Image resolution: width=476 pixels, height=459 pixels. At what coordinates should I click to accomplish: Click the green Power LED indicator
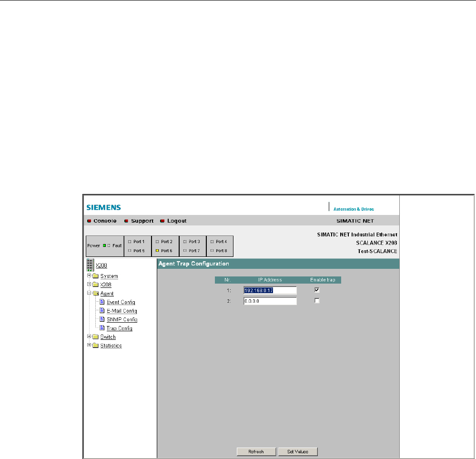click(x=104, y=245)
